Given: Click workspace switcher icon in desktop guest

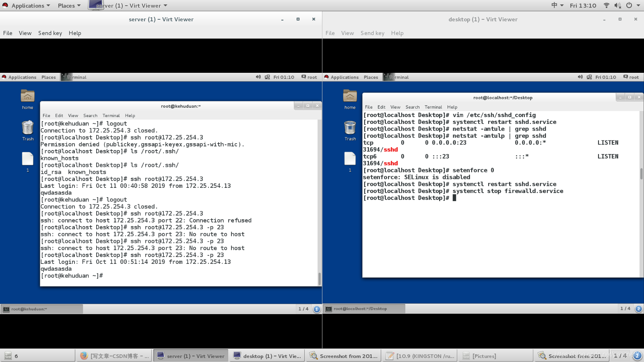Looking at the screenshot, I should (639, 309).
